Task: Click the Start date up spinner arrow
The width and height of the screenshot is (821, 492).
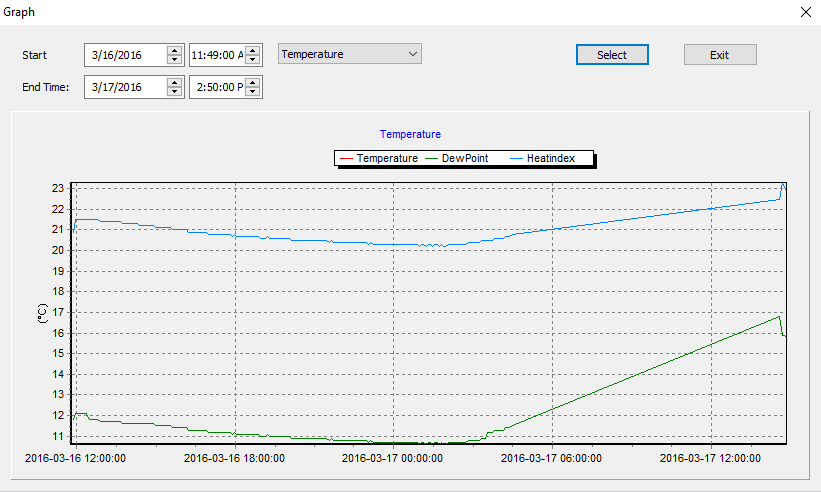Action: click(x=175, y=50)
